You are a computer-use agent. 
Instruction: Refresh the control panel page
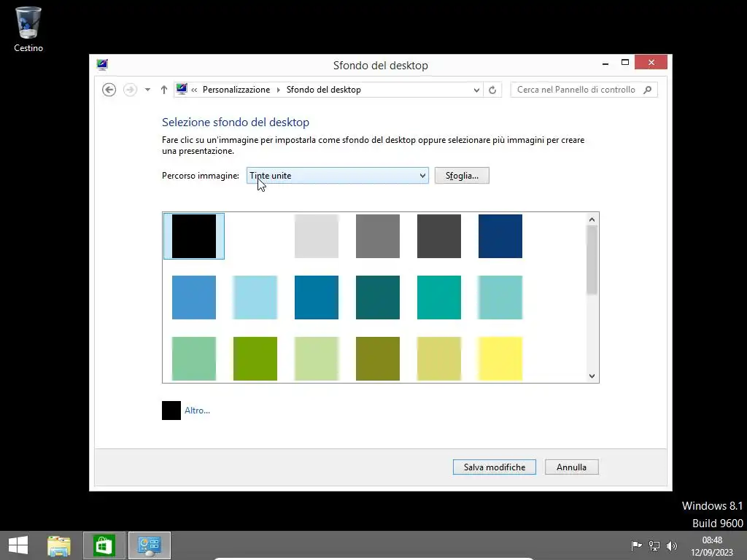tap(492, 90)
